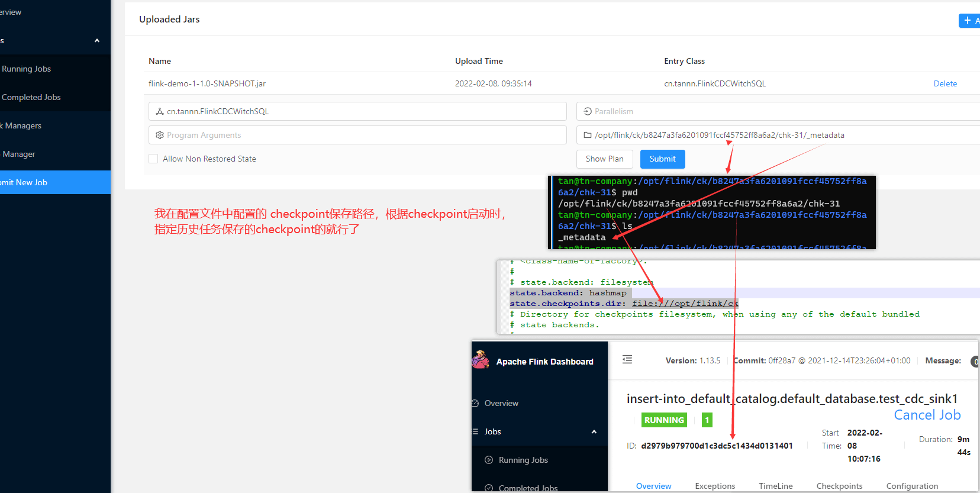Click the Parallelism input field
This screenshot has width=980, height=493.
point(778,111)
